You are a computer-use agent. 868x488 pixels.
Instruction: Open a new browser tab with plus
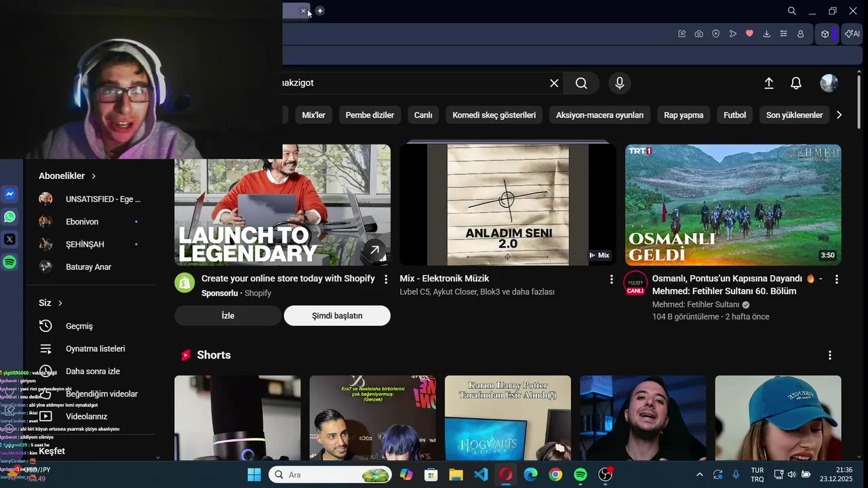pyautogui.click(x=320, y=11)
